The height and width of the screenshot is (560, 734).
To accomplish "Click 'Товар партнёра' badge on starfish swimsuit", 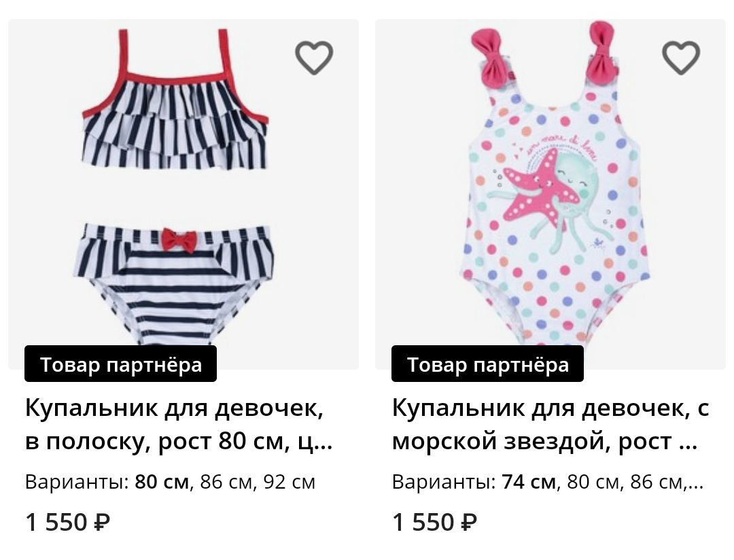I will pos(487,364).
